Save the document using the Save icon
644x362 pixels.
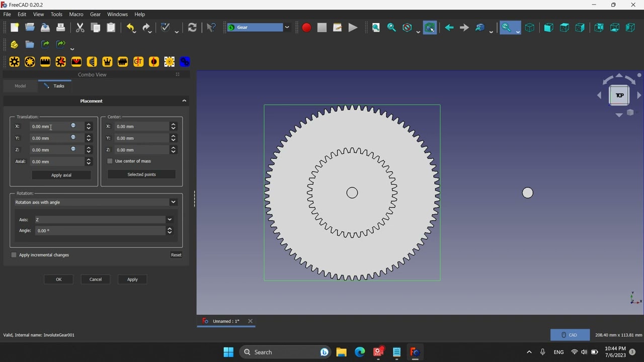tap(45, 28)
